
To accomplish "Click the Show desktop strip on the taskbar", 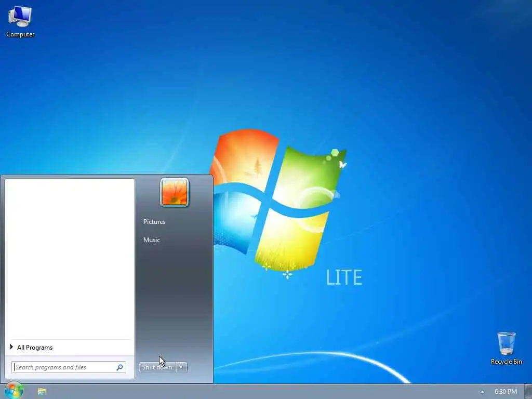I will pyautogui.click(x=528, y=392).
